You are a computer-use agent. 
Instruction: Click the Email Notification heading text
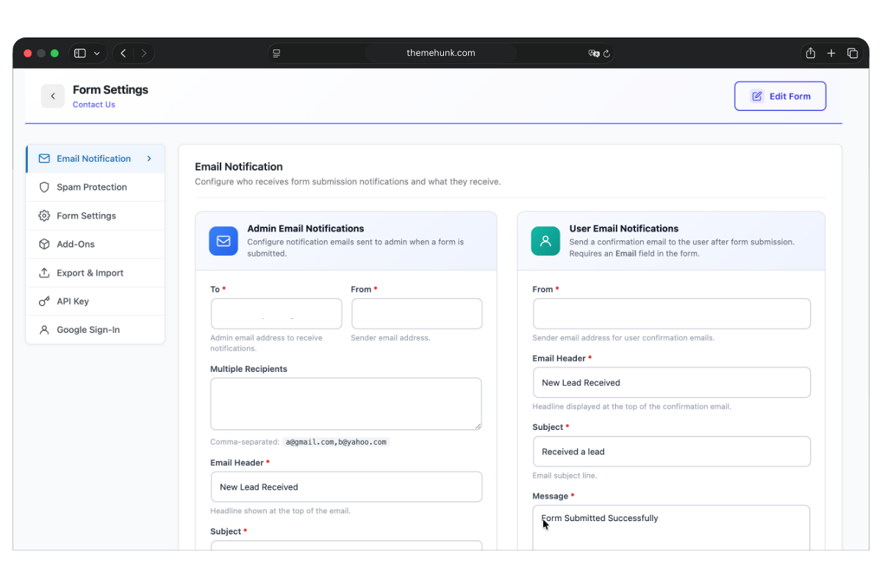[239, 167]
